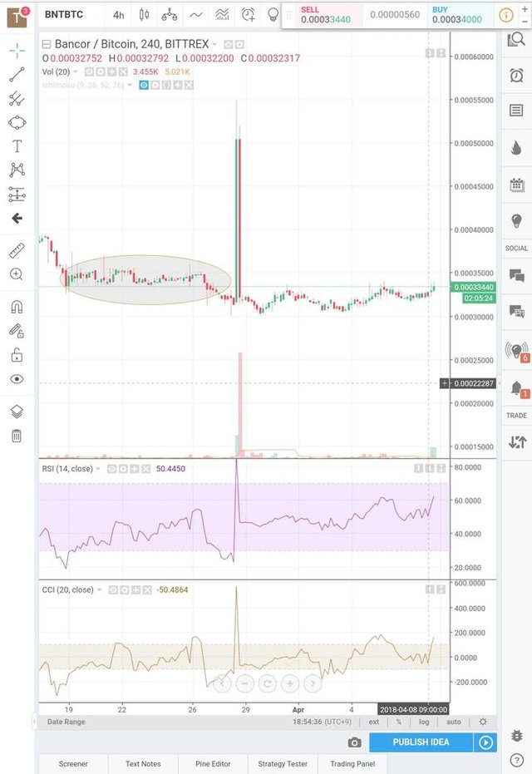Viewport: 532px width, 774px height.
Task: Select the ruler measure tool
Action: click(17, 251)
